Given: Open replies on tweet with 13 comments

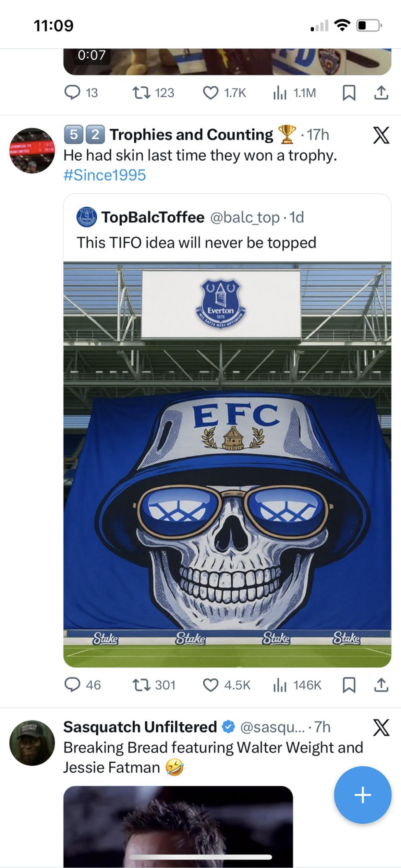Looking at the screenshot, I should pos(81,93).
